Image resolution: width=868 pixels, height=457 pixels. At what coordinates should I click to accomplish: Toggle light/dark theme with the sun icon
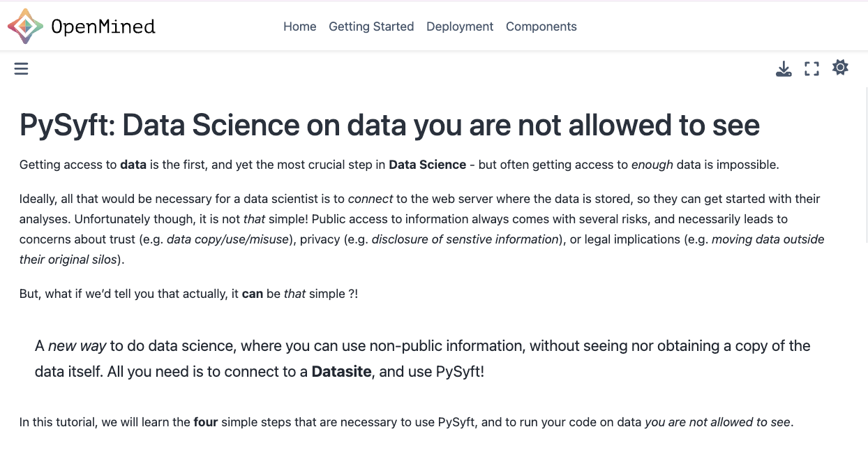point(840,68)
